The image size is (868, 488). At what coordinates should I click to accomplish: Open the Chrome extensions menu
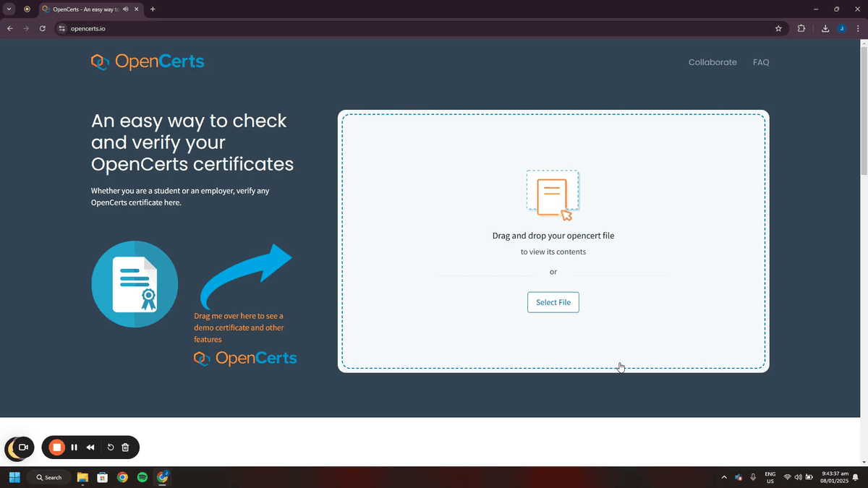[x=801, y=29]
